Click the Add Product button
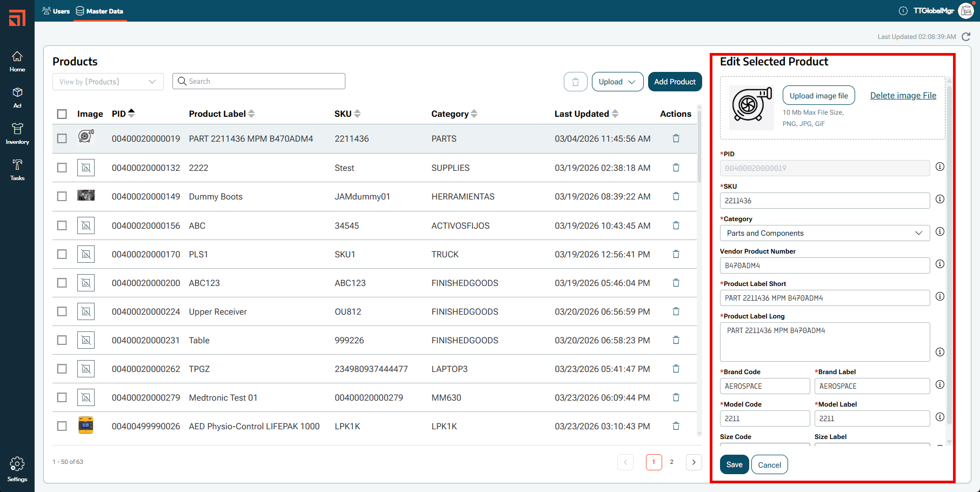The width and height of the screenshot is (980, 492). click(x=675, y=81)
